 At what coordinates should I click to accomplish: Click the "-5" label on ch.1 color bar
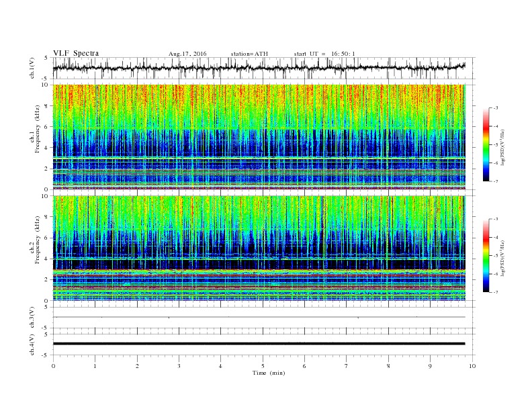pyautogui.click(x=495, y=144)
